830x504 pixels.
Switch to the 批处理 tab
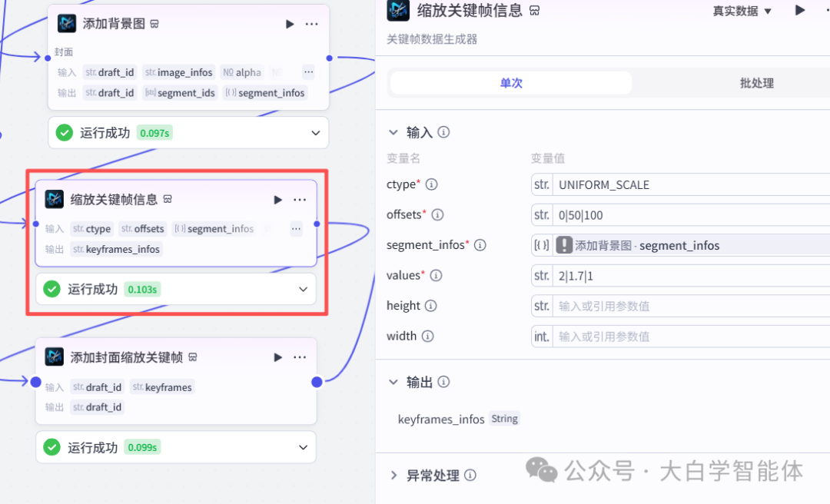tap(756, 82)
